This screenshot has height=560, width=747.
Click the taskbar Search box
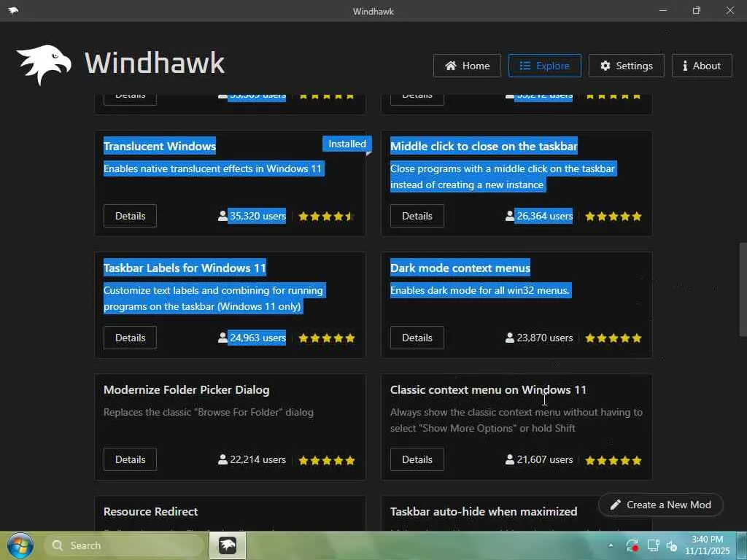124,545
